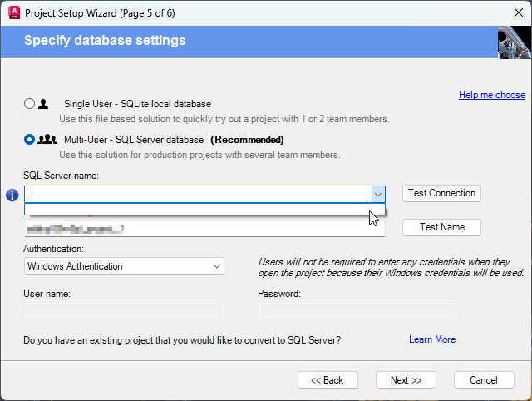
Task: Cancel the Project Setup Wizard
Action: pyautogui.click(x=484, y=380)
